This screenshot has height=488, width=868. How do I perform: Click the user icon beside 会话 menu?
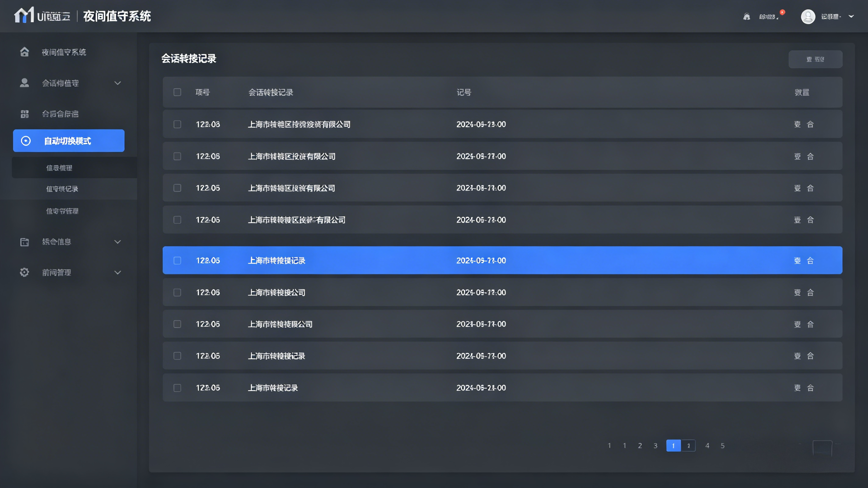pos(24,83)
